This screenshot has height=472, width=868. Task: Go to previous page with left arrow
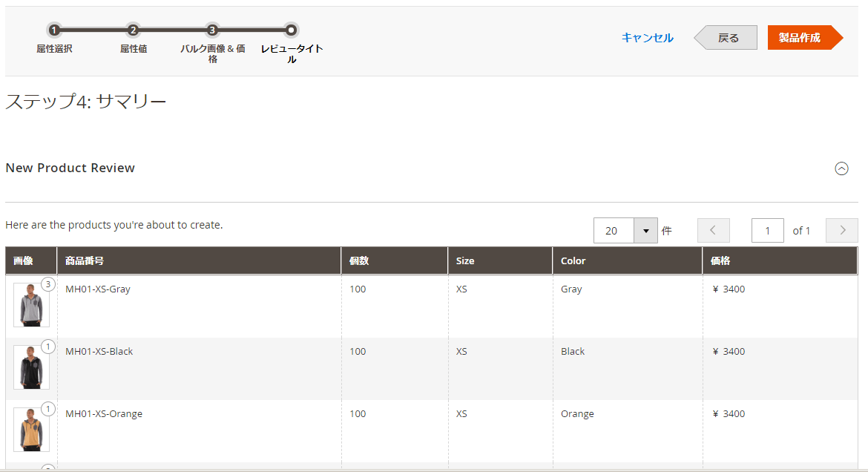[x=713, y=230]
